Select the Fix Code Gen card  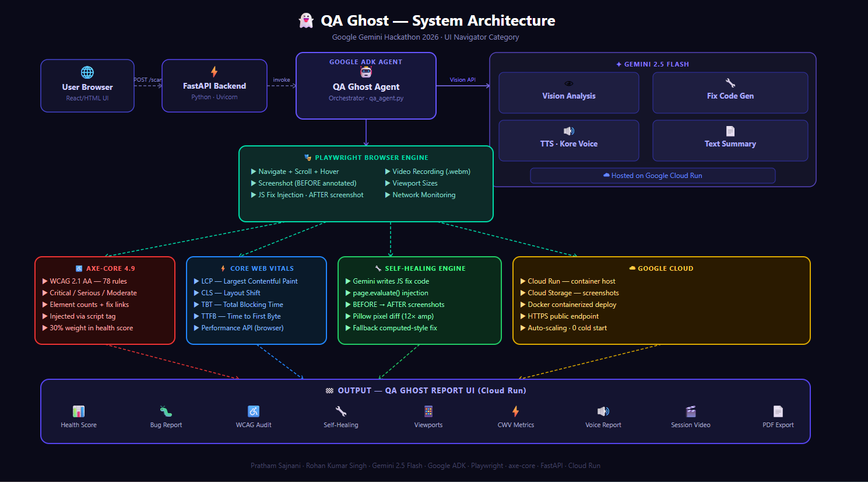tap(730, 93)
